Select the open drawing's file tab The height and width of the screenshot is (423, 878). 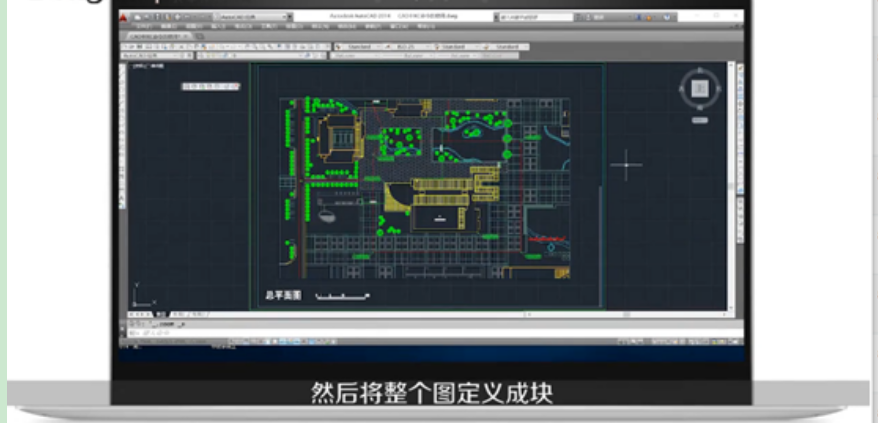(158, 36)
